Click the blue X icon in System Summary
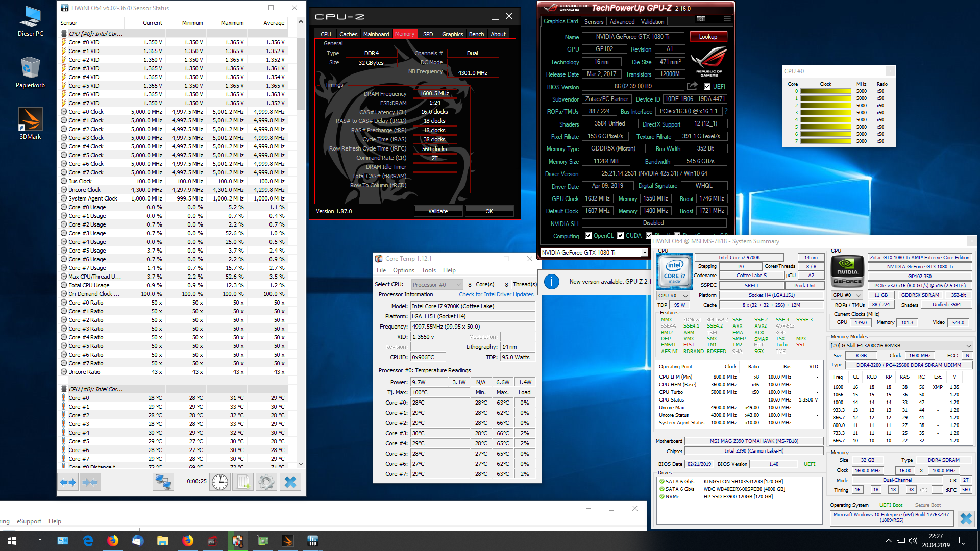 click(x=966, y=519)
